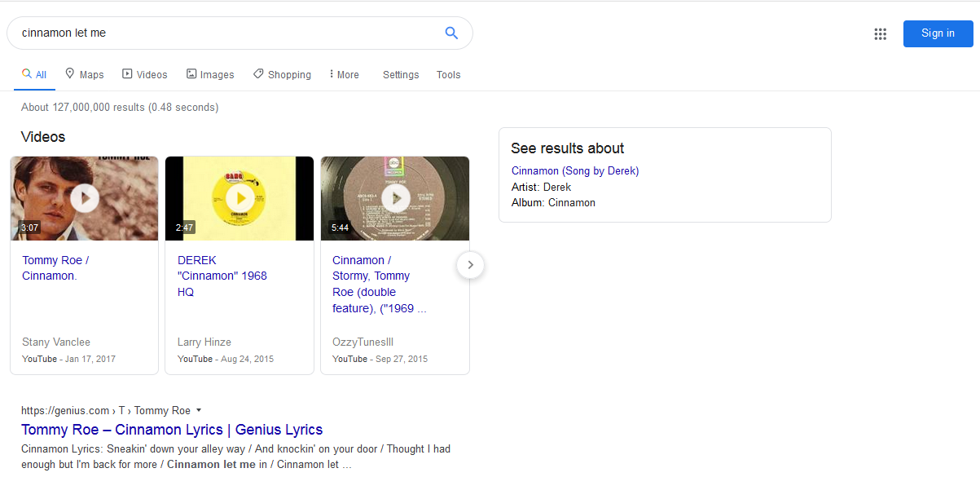Click the Sign in button

point(938,33)
